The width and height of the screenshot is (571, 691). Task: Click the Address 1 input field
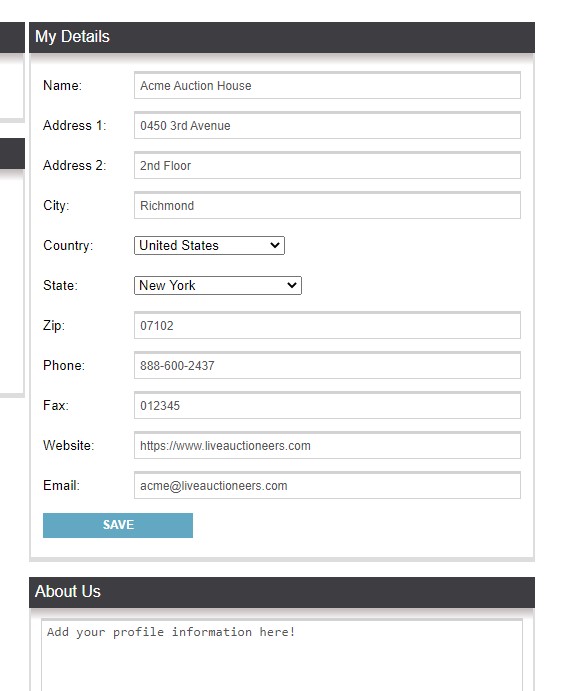coord(327,126)
